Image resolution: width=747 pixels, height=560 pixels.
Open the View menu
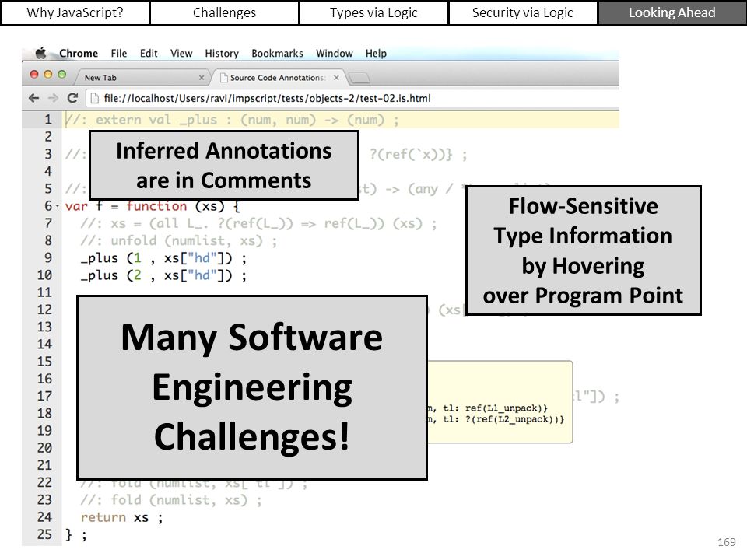181,54
